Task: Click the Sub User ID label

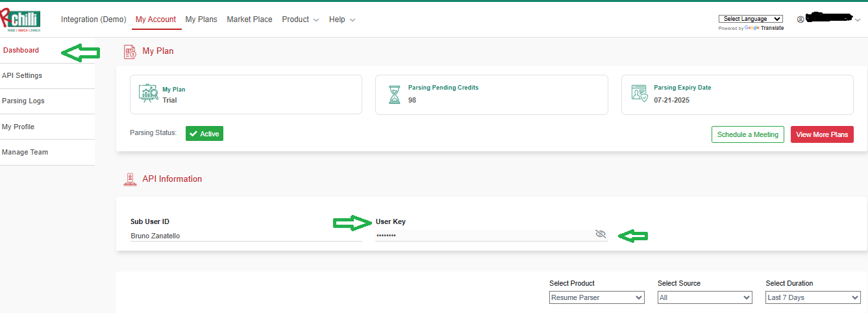Action: 150,221
